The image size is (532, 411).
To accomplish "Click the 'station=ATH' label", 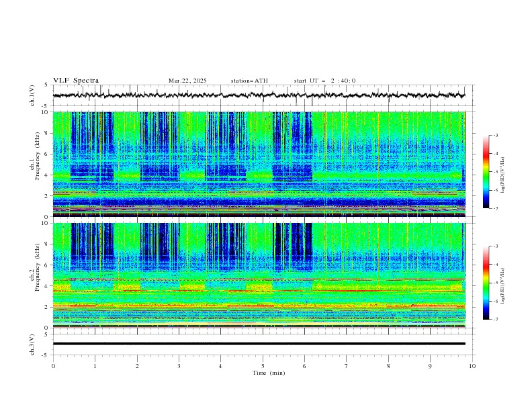I will [249, 81].
